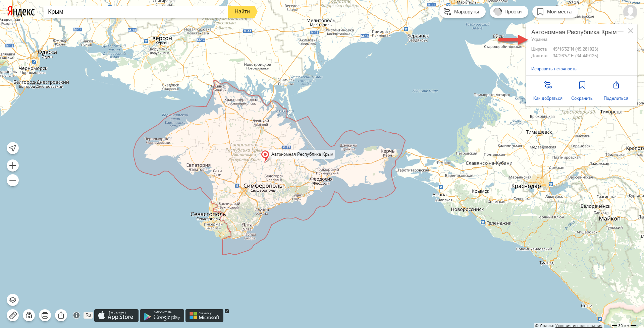
Task: Click Исправить неточность link
Action: click(x=554, y=69)
